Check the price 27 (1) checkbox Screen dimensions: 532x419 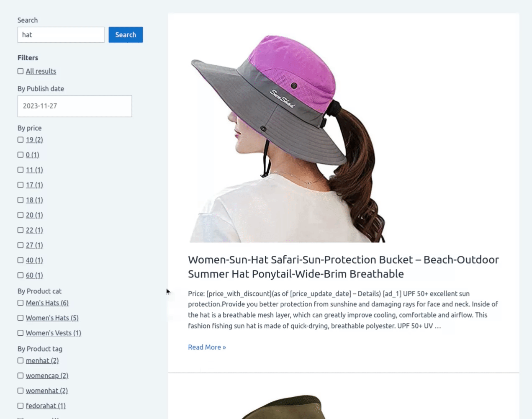tap(21, 245)
